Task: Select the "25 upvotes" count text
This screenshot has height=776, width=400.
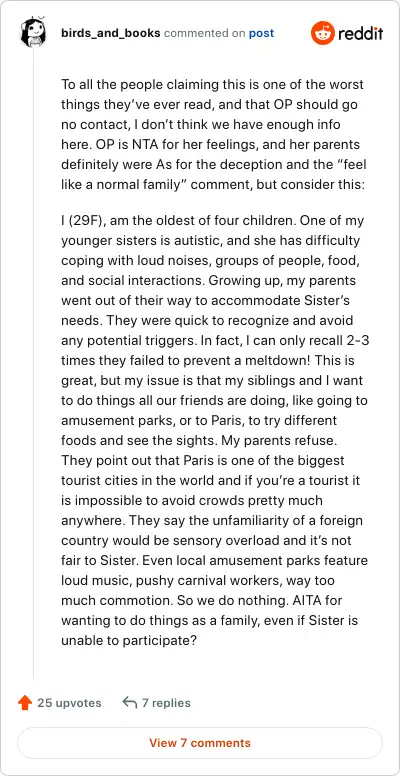Action: tap(69, 703)
